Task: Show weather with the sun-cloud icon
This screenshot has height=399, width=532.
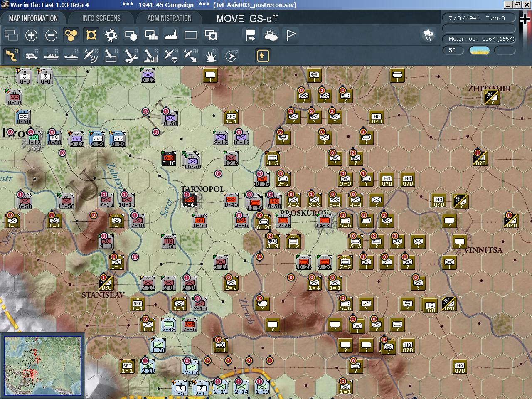Action: [271, 35]
